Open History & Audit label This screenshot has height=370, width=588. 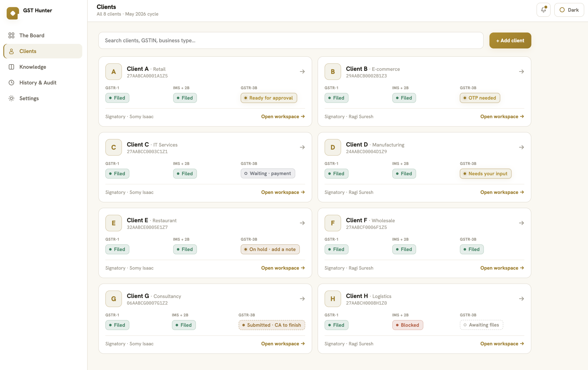click(38, 83)
